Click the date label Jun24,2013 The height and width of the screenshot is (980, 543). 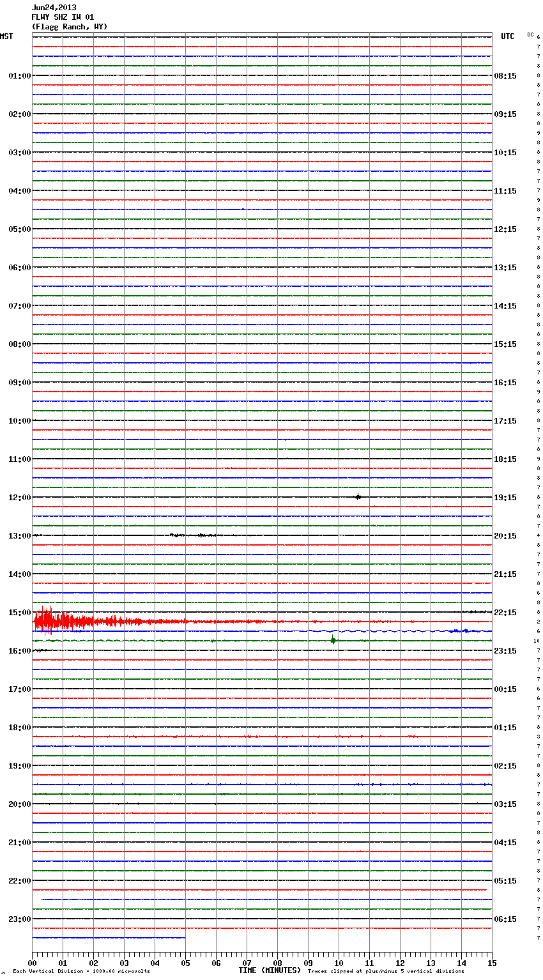54,8
